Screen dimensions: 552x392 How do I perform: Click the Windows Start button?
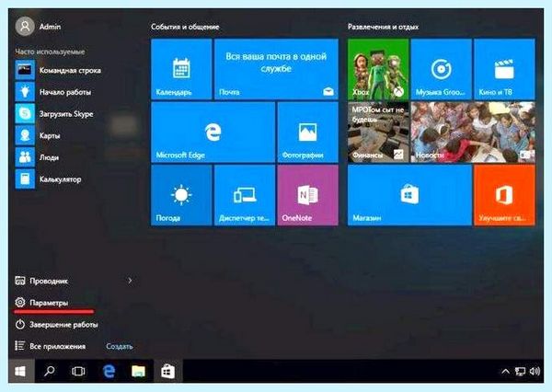tap(20, 371)
